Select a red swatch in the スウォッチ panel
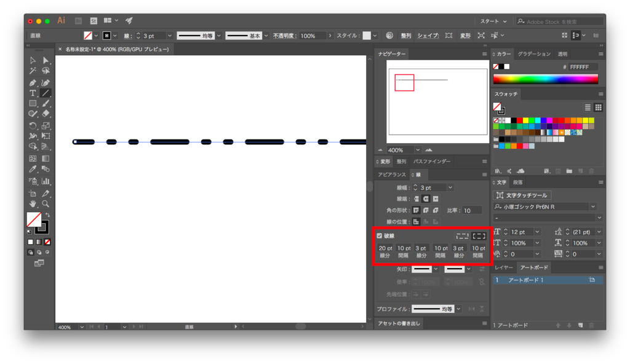 tap(520, 121)
